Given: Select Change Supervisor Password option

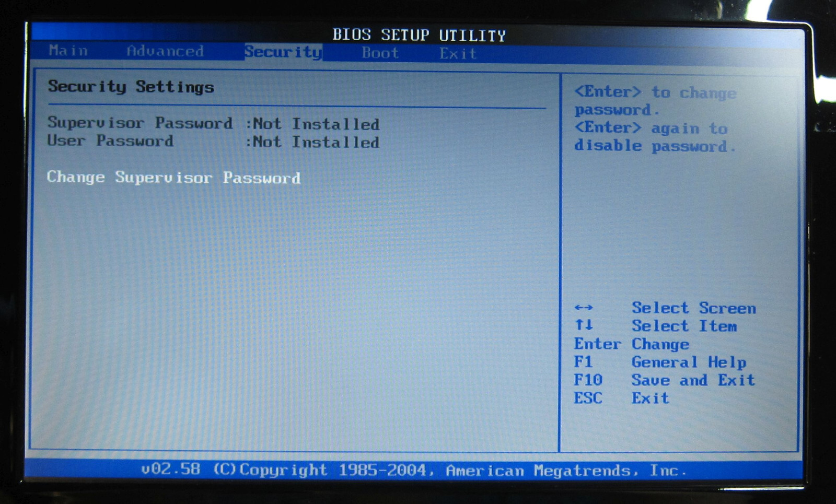Looking at the screenshot, I should coord(173,178).
